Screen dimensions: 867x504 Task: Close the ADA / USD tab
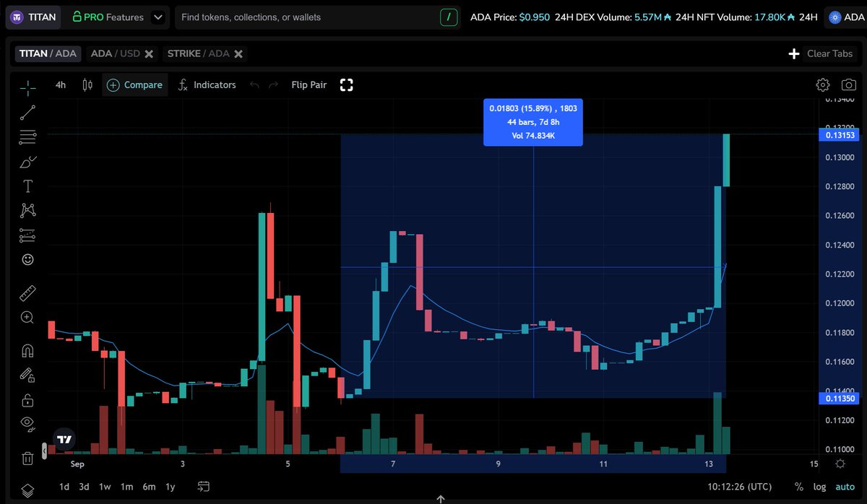click(149, 53)
